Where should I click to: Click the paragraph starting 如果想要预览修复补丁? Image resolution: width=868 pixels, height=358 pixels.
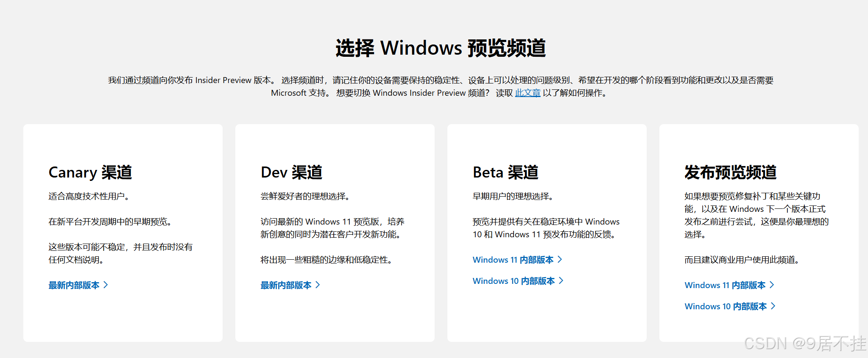point(756,215)
